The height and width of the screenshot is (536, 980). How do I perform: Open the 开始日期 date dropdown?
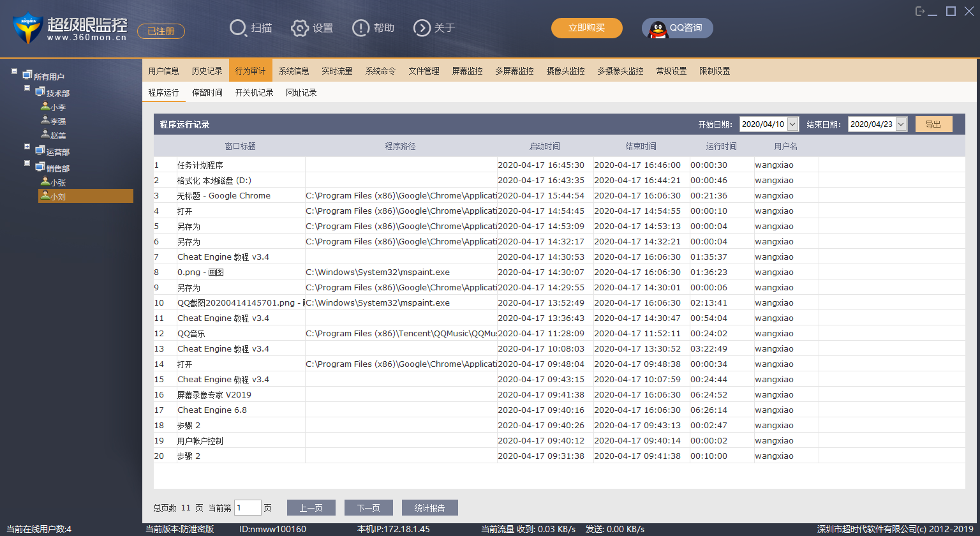pos(792,124)
